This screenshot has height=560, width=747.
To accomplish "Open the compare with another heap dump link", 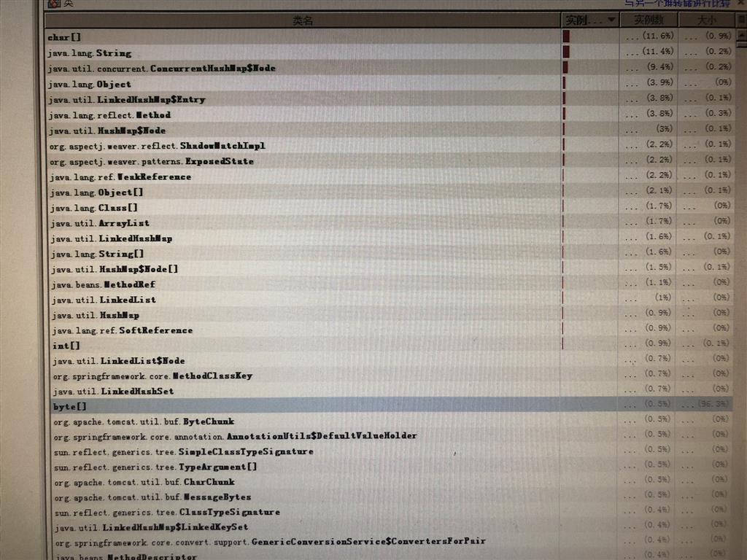I will (x=676, y=4).
